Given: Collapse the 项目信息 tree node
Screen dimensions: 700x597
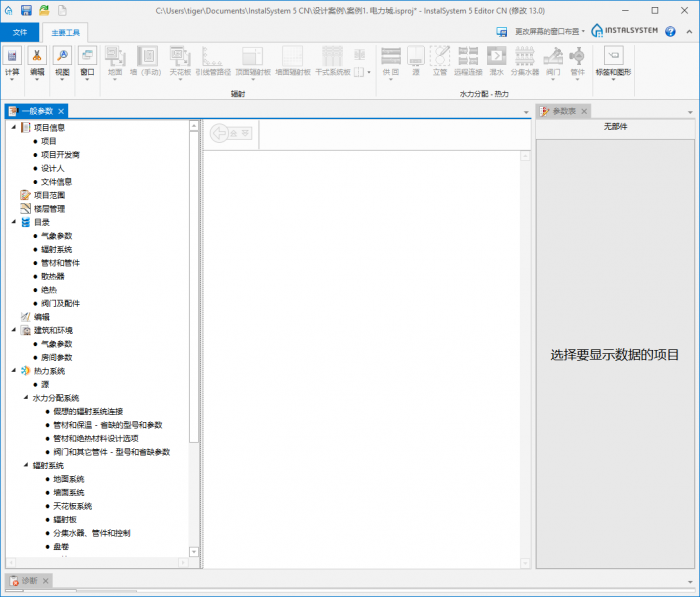Looking at the screenshot, I should click(13, 128).
